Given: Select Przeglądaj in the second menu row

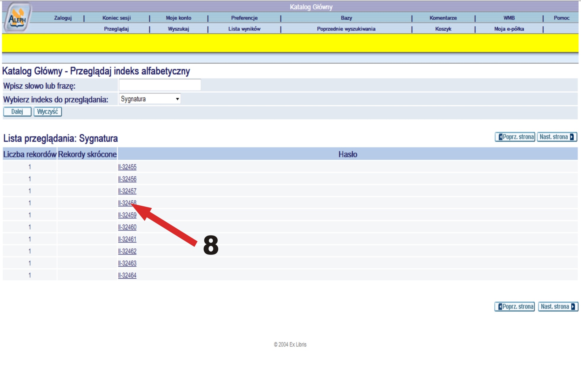Looking at the screenshot, I should click(x=116, y=29).
